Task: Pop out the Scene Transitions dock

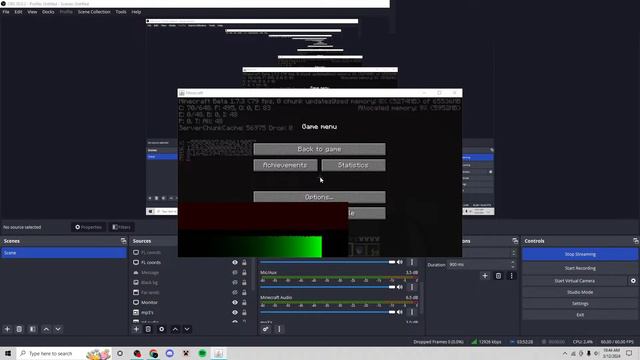Action: click(x=515, y=241)
